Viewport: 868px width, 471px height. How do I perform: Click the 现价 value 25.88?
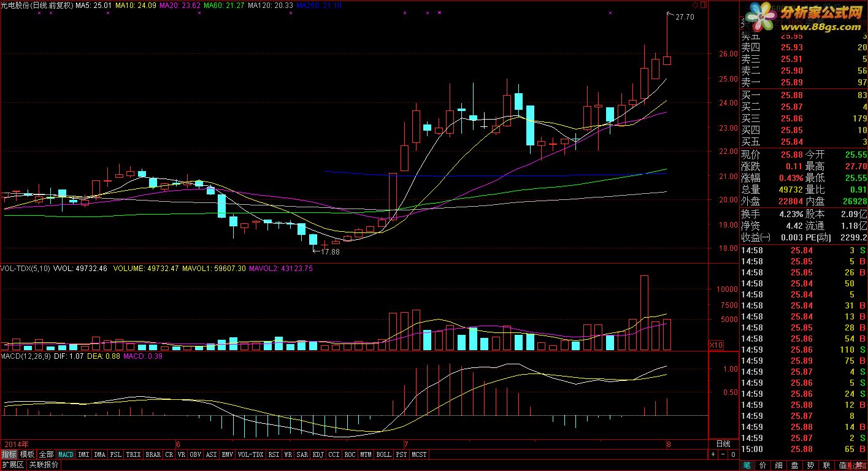coord(791,155)
